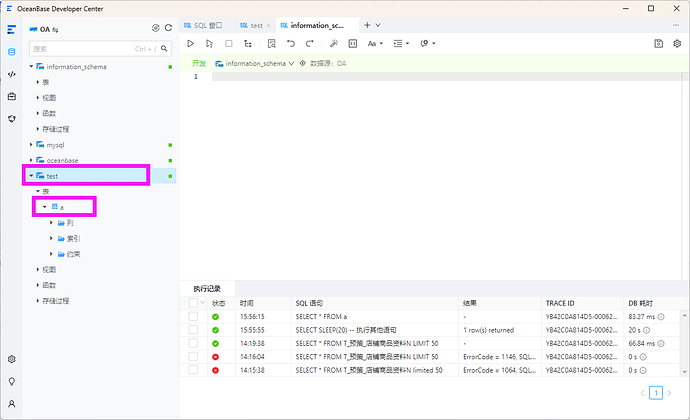Expand the 列 columns folder
This screenshot has height=420, width=690.
pyautogui.click(x=51, y=223)
